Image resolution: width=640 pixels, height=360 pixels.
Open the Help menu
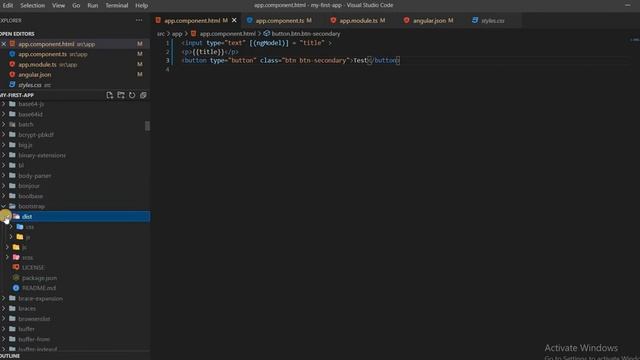[x=142, y=5]
